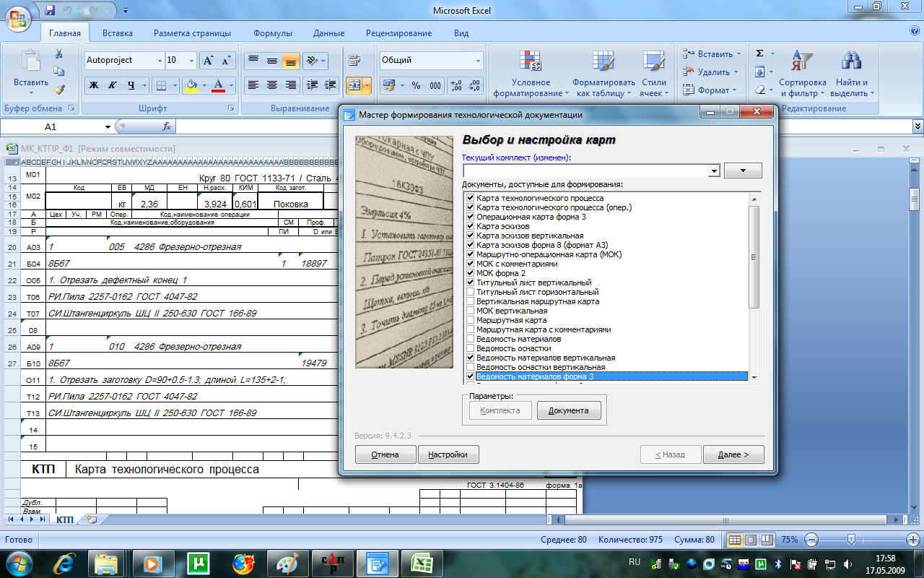Click the Отмена button in wizard
Image resolution: width=924 pixels, height=578 pixels.
(x=385, y=454)
